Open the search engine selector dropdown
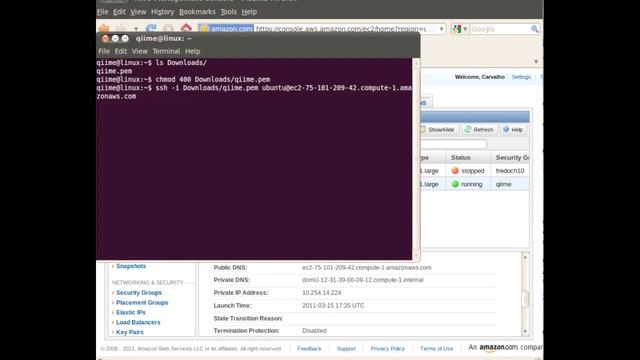Image resolution: width=640 pixels, height=360 pixels. (x=465, y=29)
